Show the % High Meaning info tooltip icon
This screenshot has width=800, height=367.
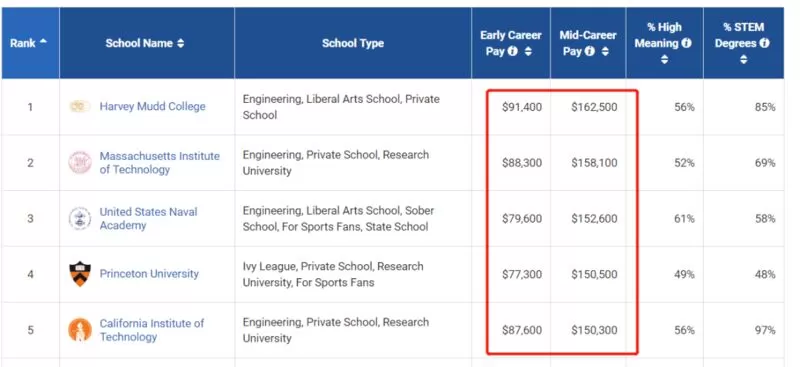pos(686,43)
